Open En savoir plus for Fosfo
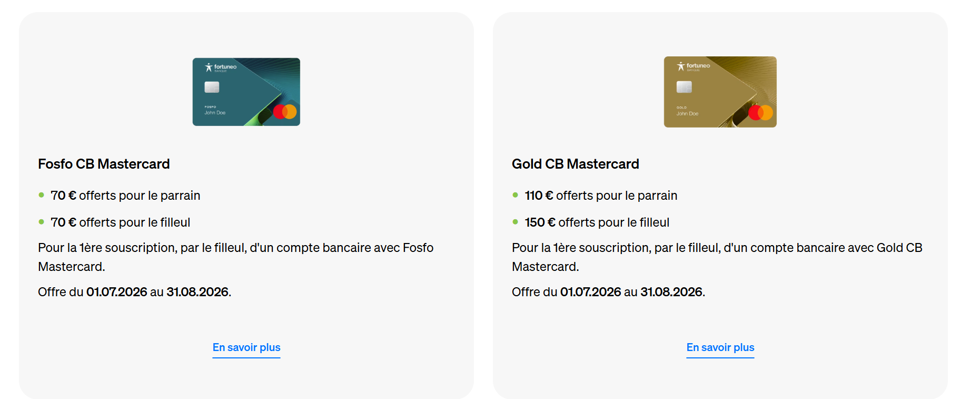This screenshot has width=980, height=399. pos(246,348)
